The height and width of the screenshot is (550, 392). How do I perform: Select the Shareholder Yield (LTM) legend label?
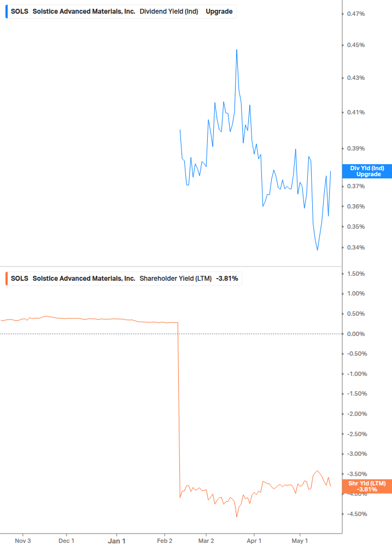click(x=175, y=279)
